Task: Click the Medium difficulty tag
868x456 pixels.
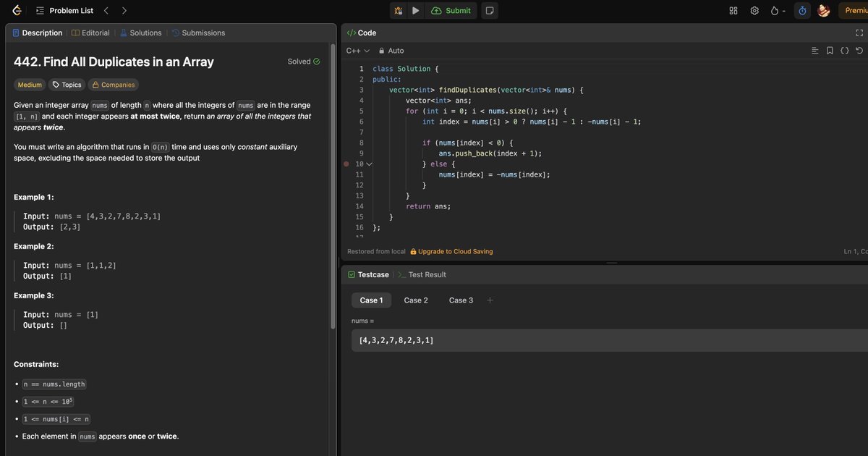Action: [30, 85]
